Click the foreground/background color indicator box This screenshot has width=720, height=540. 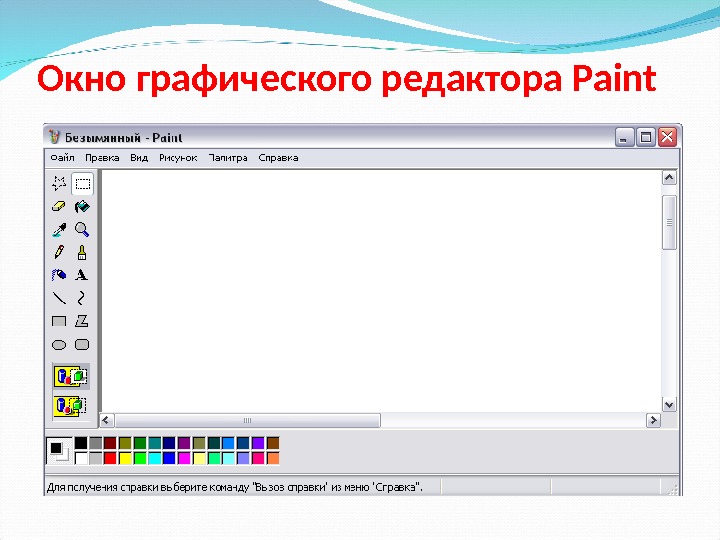(x=59, y=451)
